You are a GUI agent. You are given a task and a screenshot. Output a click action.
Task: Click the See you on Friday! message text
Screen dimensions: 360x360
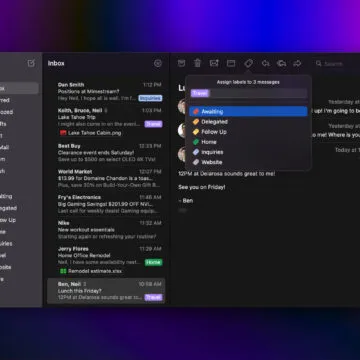pyautogui.click(x=202, y=187)
